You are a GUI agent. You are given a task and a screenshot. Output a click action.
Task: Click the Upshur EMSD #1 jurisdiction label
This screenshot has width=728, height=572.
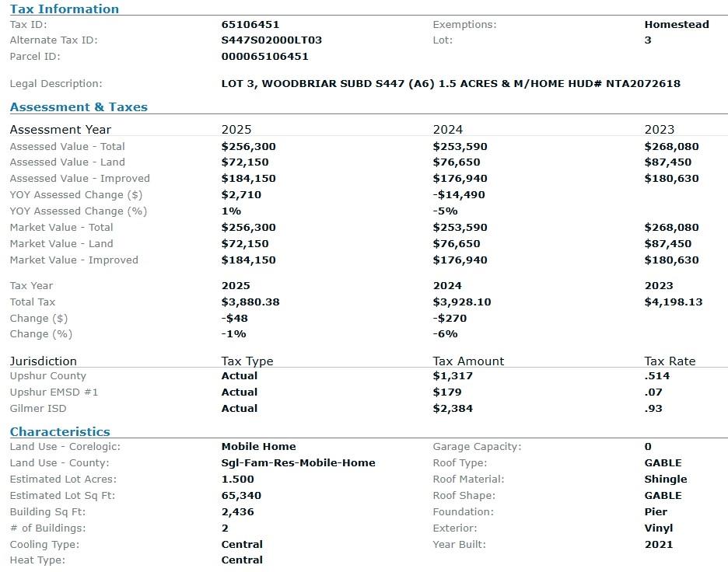pos(54,392)
